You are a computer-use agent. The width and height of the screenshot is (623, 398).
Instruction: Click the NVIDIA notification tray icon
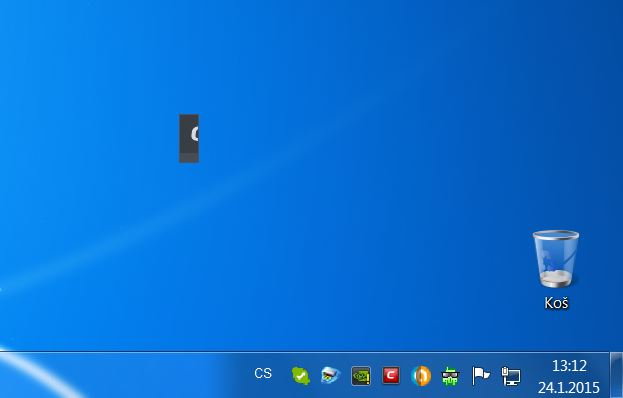coord(361,376)
